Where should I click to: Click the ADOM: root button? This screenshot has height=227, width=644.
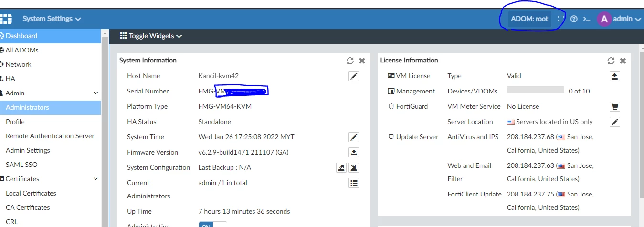(x=529, y=19)
